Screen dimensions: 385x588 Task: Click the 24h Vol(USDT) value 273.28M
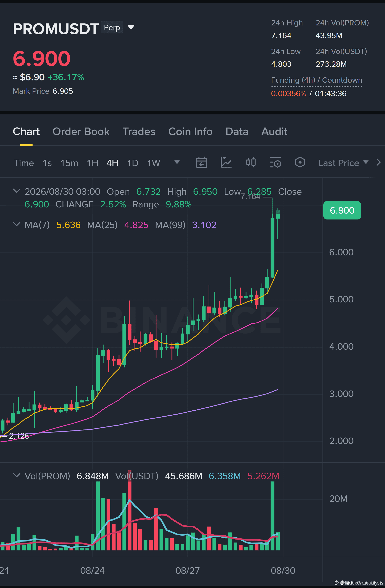point(331,64)
